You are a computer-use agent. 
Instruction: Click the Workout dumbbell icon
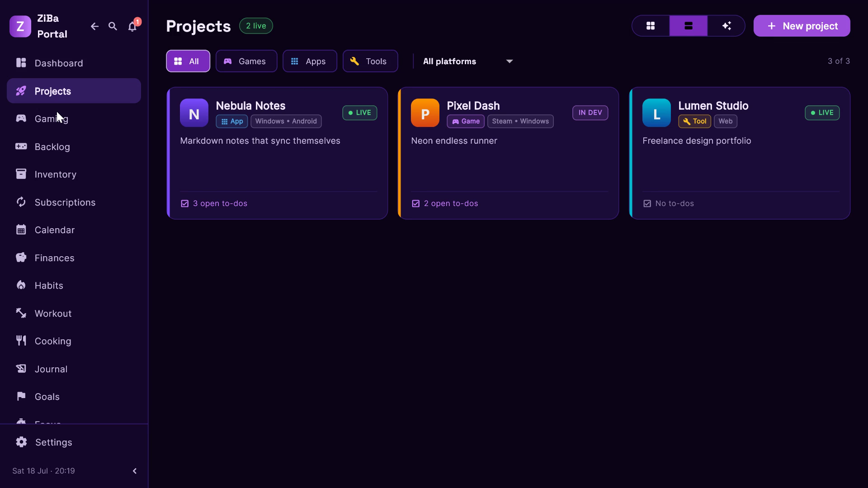21,313
